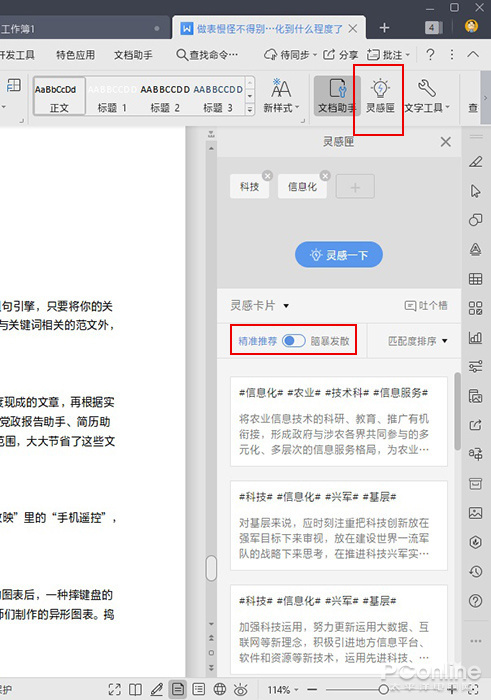
Task: Collapse the ribbon with the up chevron
Action: (473, 54)
